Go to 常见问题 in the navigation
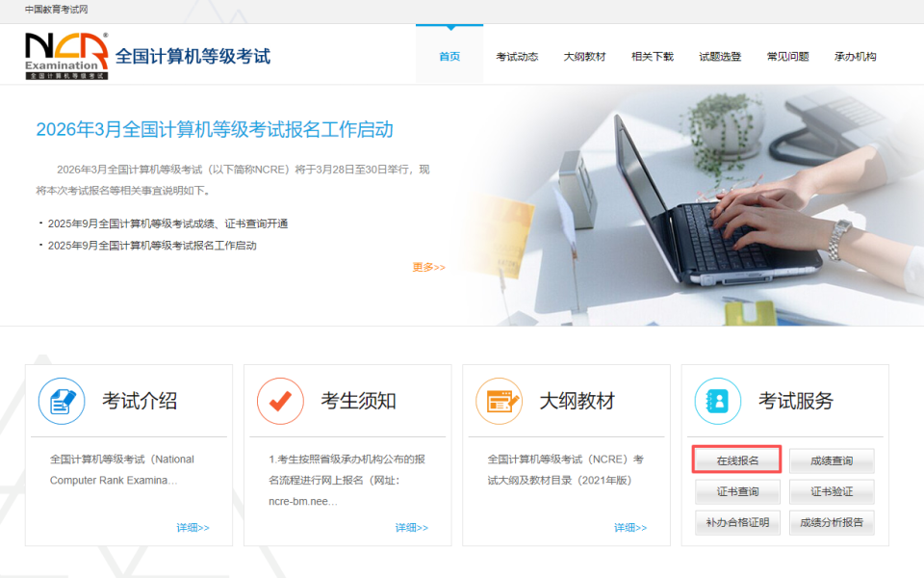The image size is (924, 578). click(x=788, y=57)
